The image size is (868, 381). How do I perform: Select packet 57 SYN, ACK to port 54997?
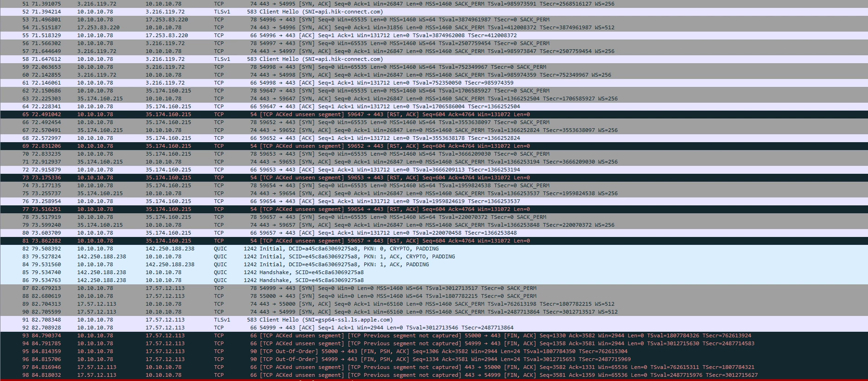coord(434,51)
